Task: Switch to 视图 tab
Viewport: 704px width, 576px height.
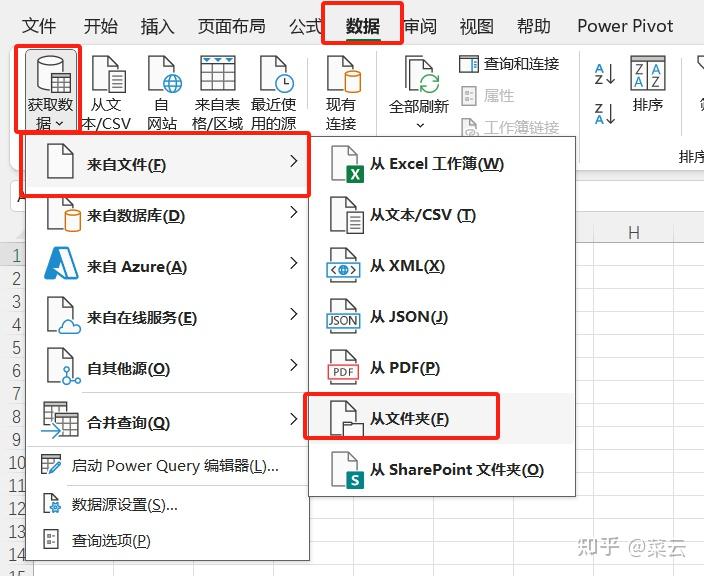Action: pos(477,26)
